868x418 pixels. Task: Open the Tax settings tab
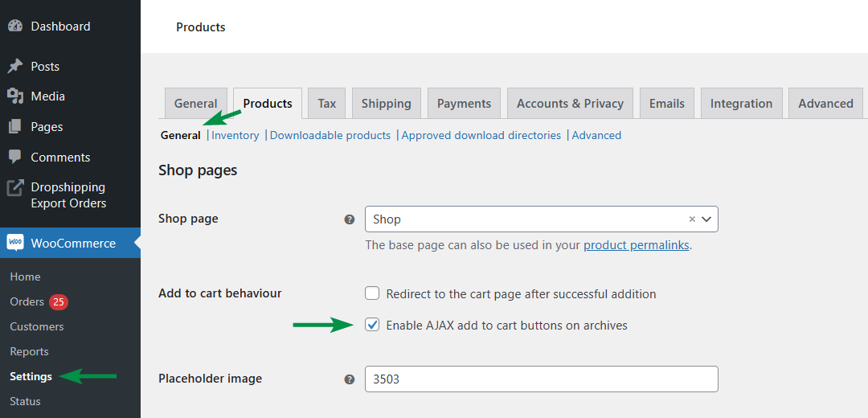326,104
